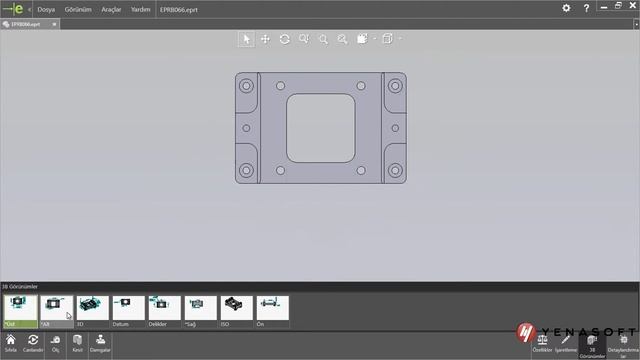Click the Canlandır animate icon

(x=33, y=343)
